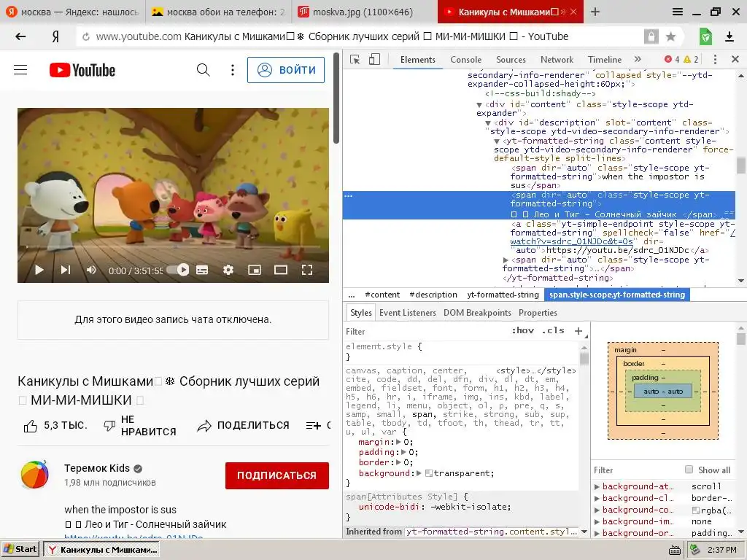Click transparent background color swatch
Viewport: 747px width, 560px height.
click(x=429, y=473)
